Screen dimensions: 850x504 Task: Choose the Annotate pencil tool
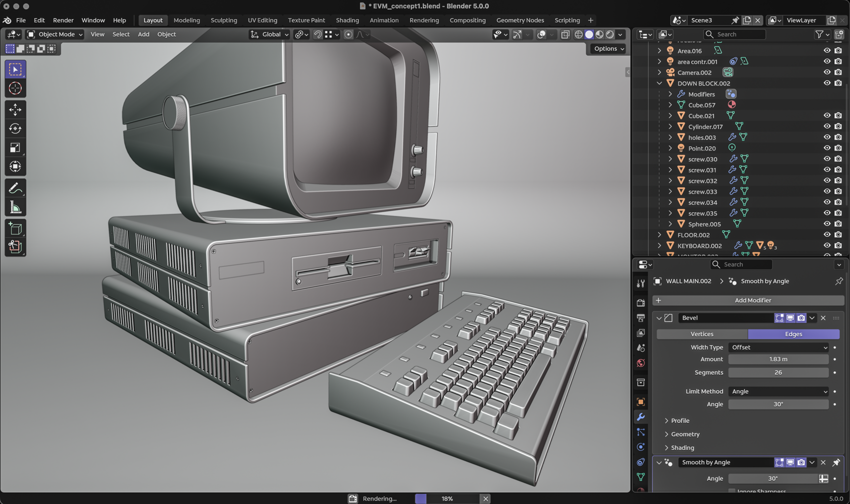coord(15,188)
